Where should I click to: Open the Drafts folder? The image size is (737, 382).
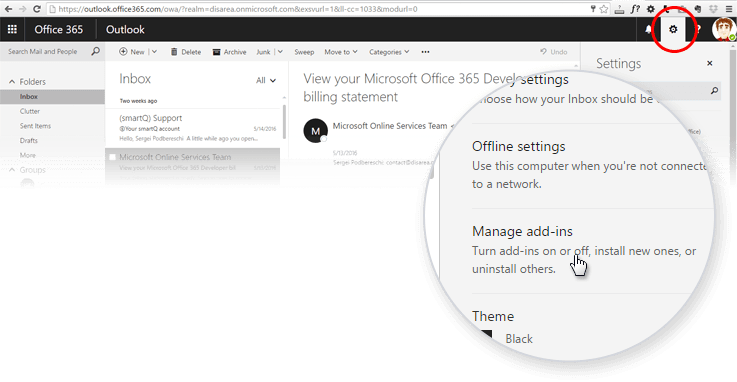tap(29, 140)
